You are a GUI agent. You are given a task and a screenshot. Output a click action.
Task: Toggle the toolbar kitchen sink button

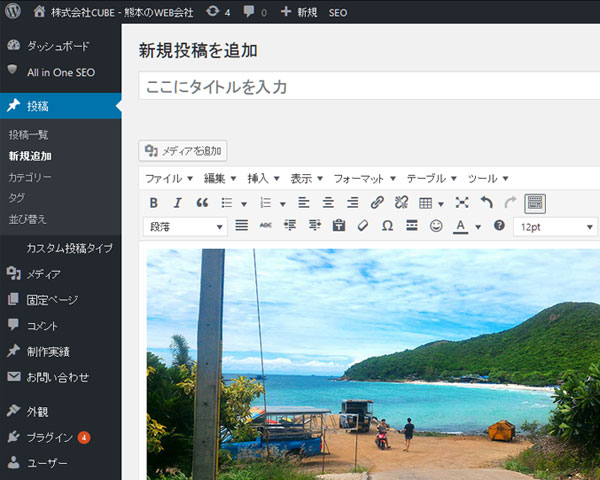click(x=535, y=203)
